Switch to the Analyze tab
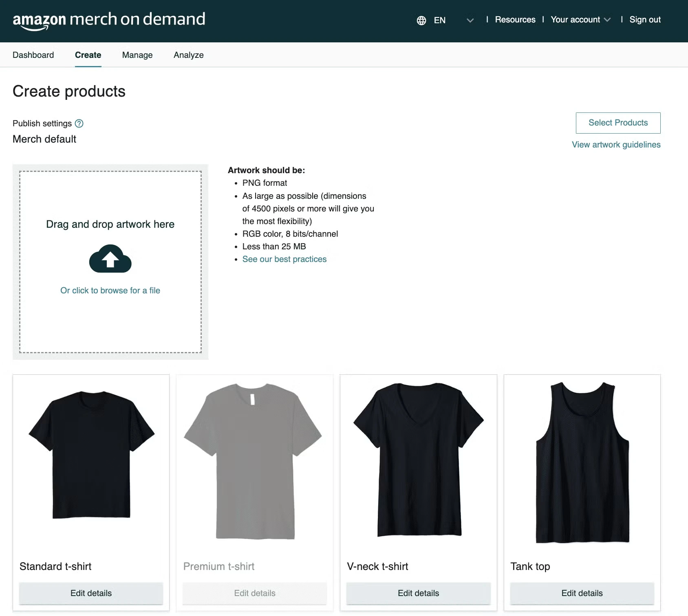 pyautogui.click(x=188, y=55)
